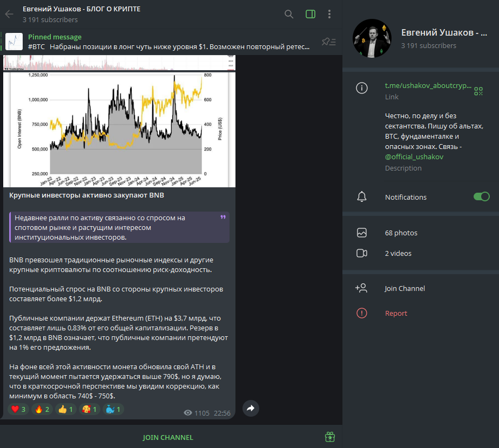
Task: Forward the BNB post using the share arrow
Action: pyautogui.click(x=250, y=409)
